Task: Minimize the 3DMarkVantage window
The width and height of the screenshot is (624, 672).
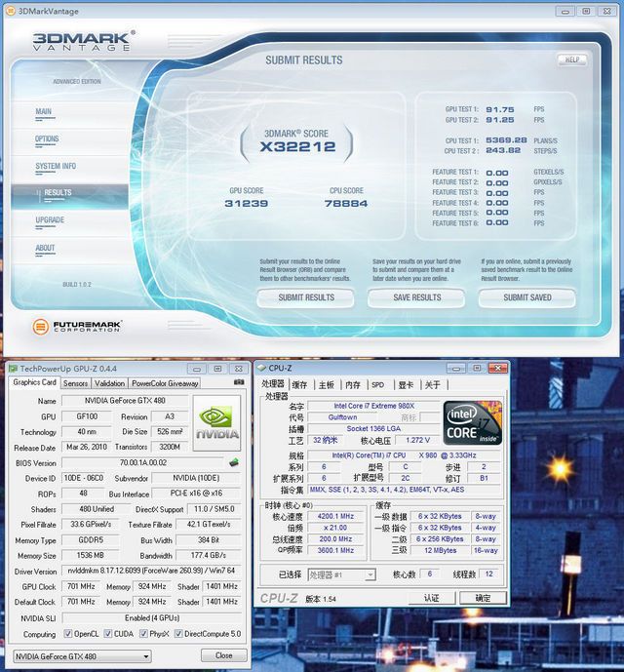Action: [x=565, y=11]
